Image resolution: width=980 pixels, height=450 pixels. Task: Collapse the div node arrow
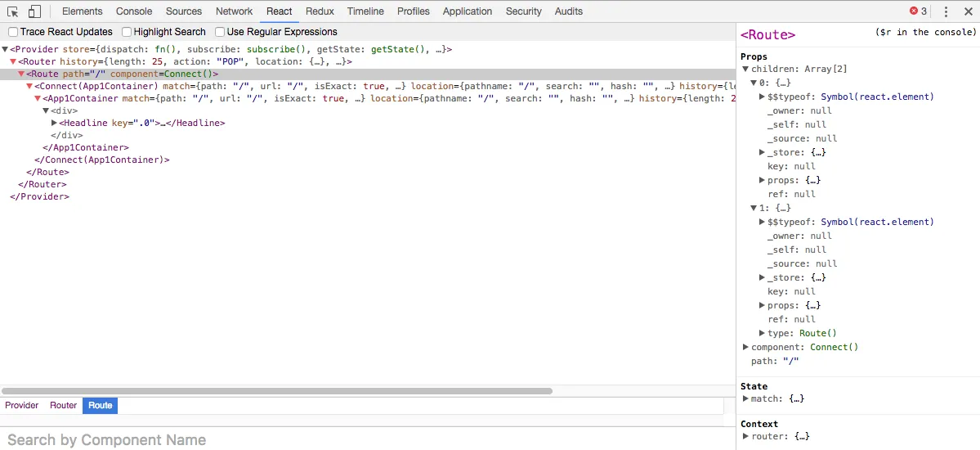click(x=46, y=110)
